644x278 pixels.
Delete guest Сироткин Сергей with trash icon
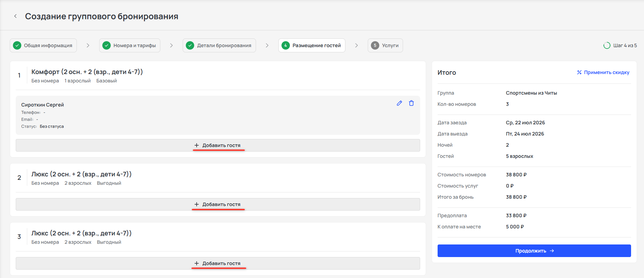click(411, 103)
